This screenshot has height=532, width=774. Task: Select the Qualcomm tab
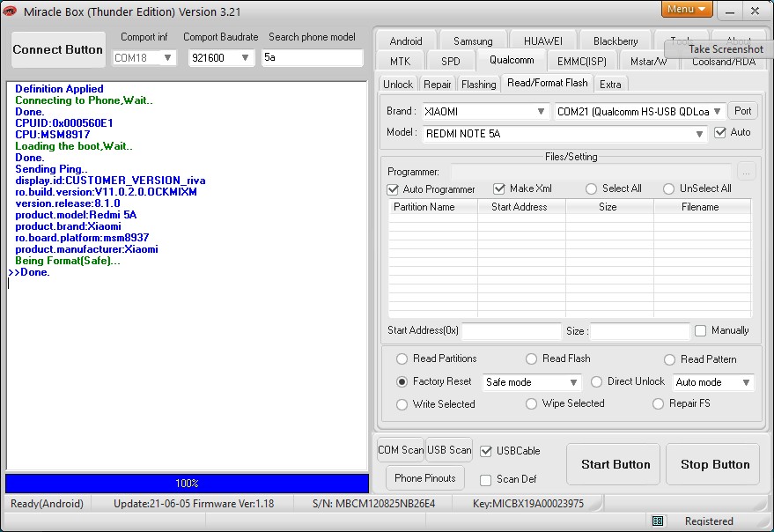512,60
